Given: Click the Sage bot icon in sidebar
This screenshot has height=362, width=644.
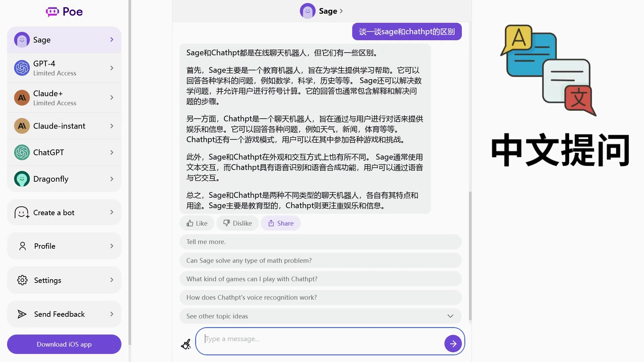Looking at the screenshot, I should [x=22, y=39].
